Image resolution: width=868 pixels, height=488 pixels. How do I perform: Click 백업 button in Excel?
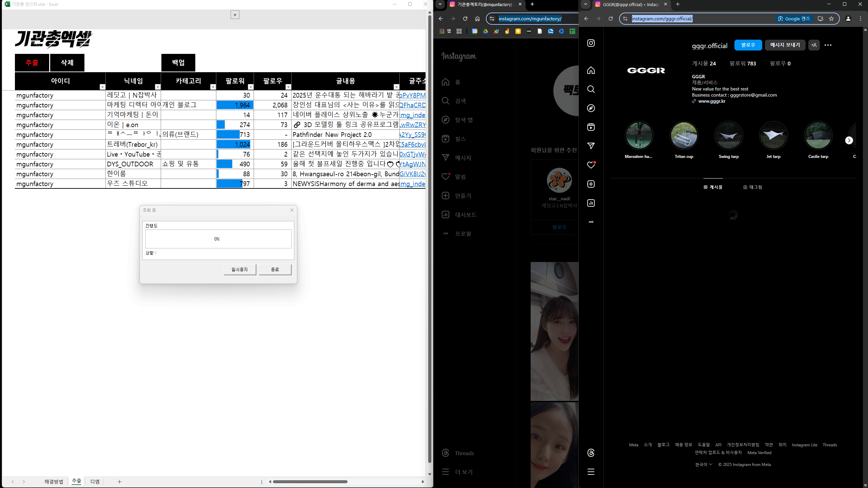[178, 63]
